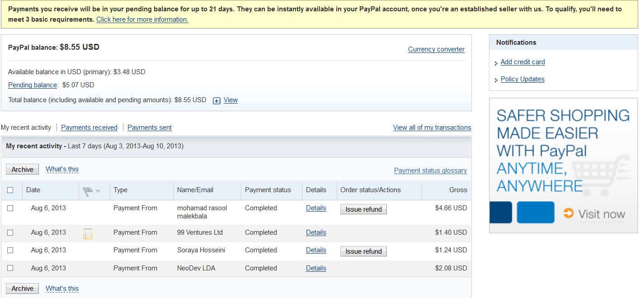The width and height of the screenshot is (644, 298).
Task: Open Details for 99 Ventures Ltd payment
Action: 316,232
